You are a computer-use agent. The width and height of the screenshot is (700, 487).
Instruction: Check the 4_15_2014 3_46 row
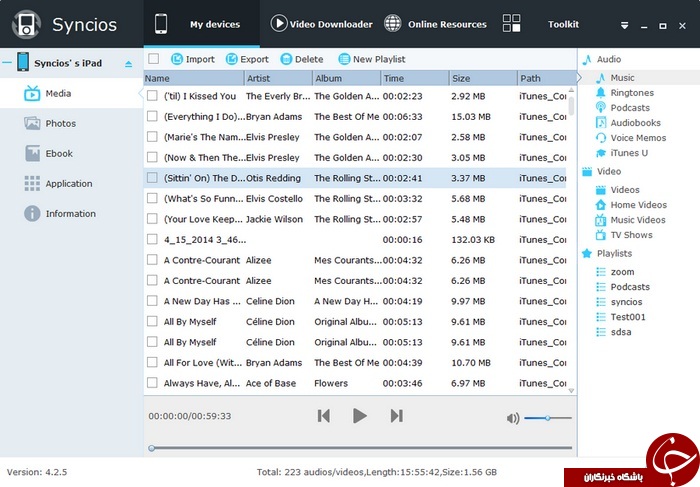click(x=152, y=239)
